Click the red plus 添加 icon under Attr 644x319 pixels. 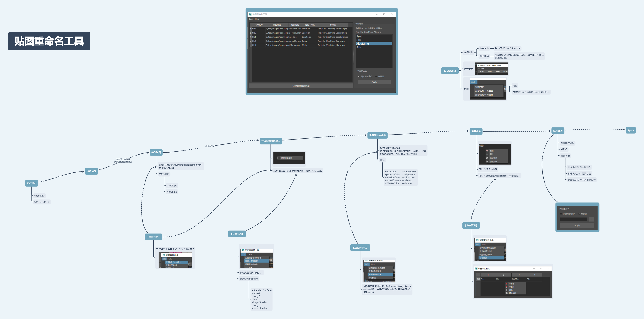pyautogui.click(x=487, y=151)
